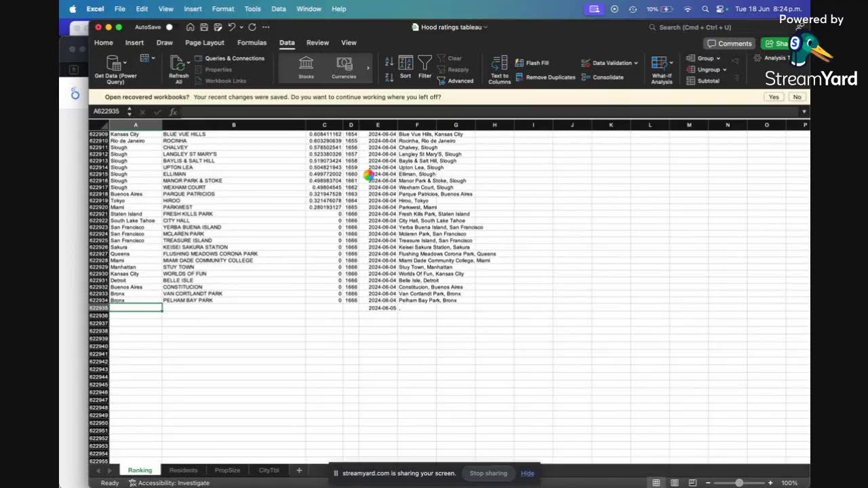868x488 pixels.
Task: Open the Ungroup dropdown
Action: click(724, 70)
